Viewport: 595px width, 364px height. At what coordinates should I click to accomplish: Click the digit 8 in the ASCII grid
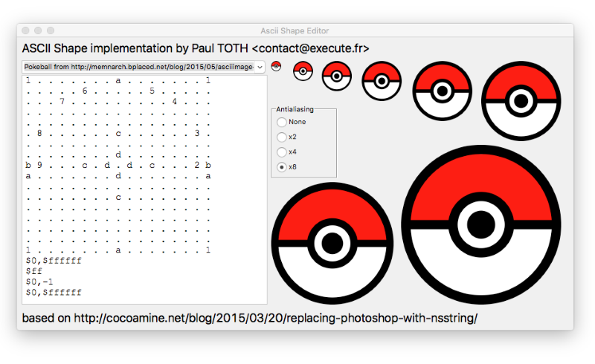(39, 134)
